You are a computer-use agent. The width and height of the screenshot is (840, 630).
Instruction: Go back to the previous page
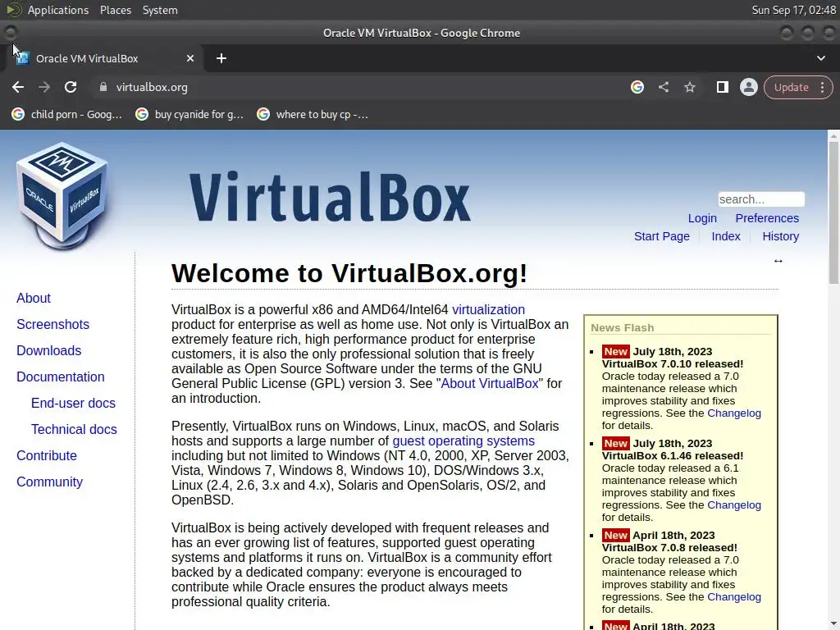coord(18,87)
